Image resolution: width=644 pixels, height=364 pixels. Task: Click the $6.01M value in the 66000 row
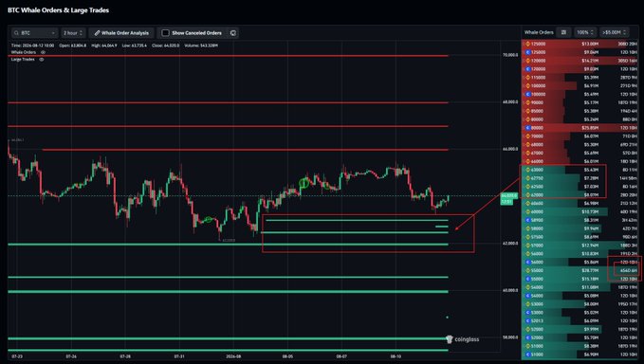click(x=591, y=162)
